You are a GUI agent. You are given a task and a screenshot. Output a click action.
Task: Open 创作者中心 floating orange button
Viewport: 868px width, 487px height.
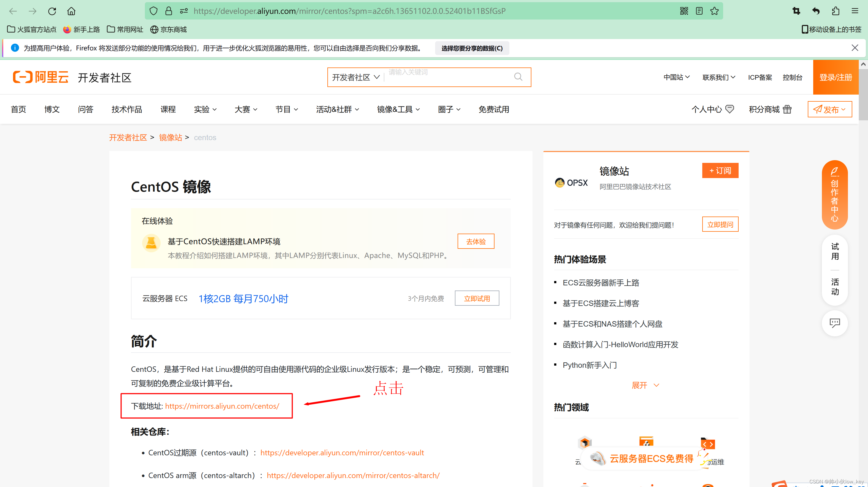pos(835,195)
